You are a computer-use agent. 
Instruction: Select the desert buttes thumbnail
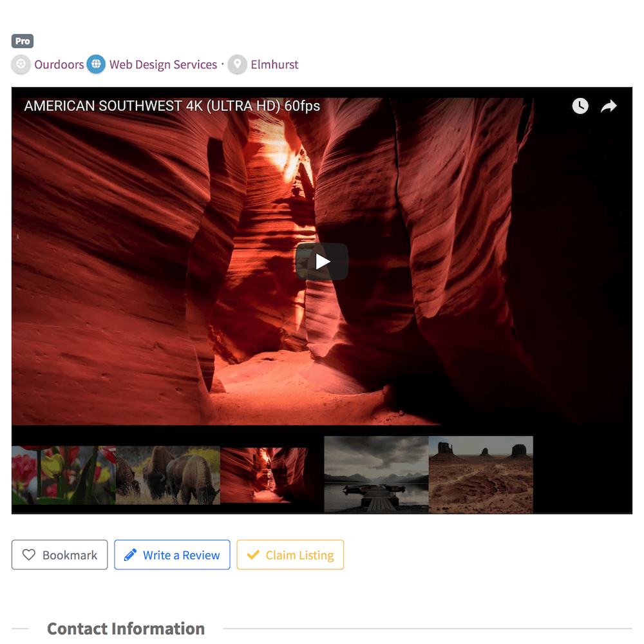pyautogui.click(x=481, y=475)
